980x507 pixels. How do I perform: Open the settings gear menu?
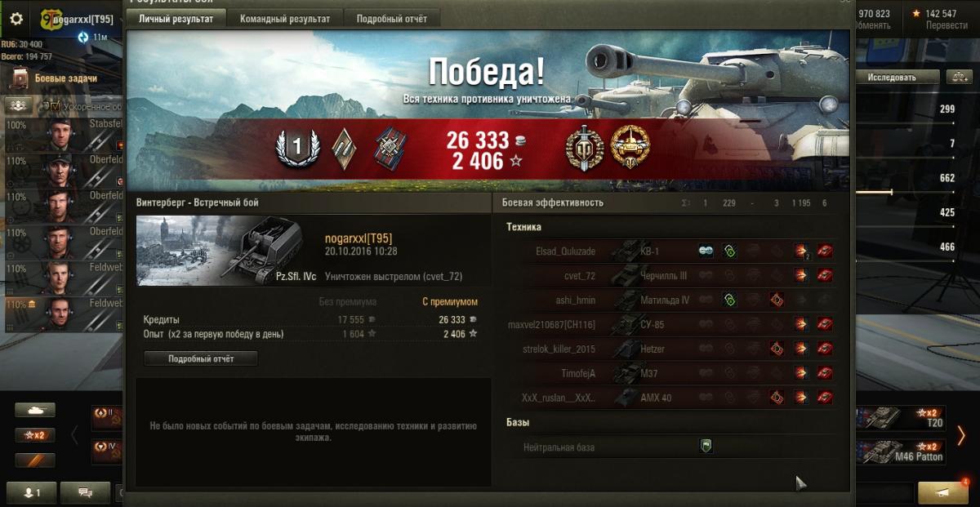coord(16,18)
